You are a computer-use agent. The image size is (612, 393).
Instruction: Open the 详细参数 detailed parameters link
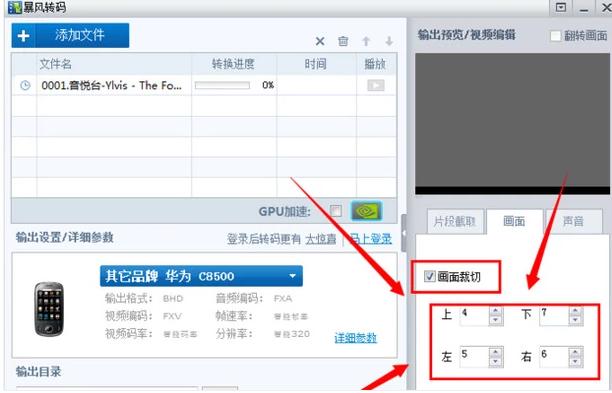[x=356, y=338]
